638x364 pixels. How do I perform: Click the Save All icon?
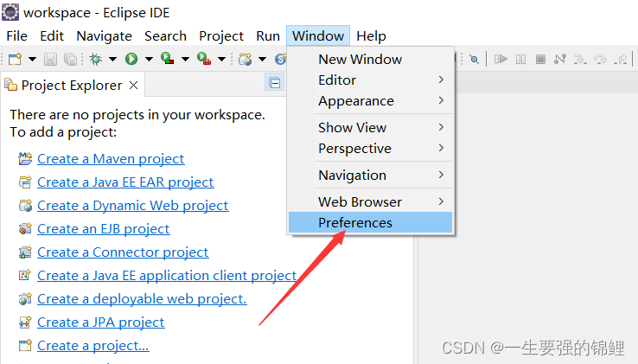[70, 60]
